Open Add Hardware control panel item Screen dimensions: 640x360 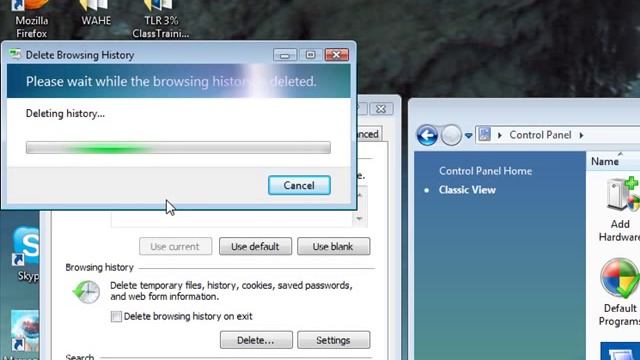620,209
